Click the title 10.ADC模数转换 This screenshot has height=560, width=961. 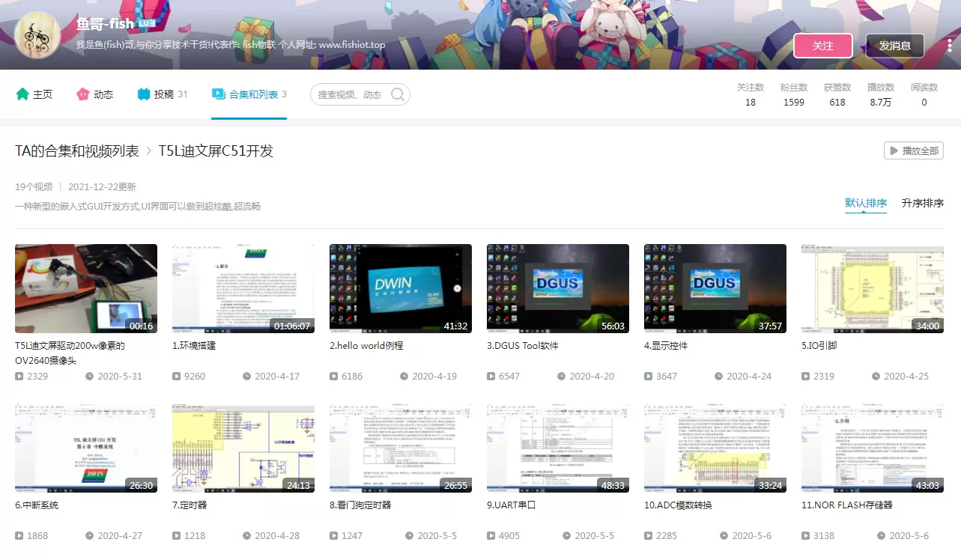click(x=678, y=505)
